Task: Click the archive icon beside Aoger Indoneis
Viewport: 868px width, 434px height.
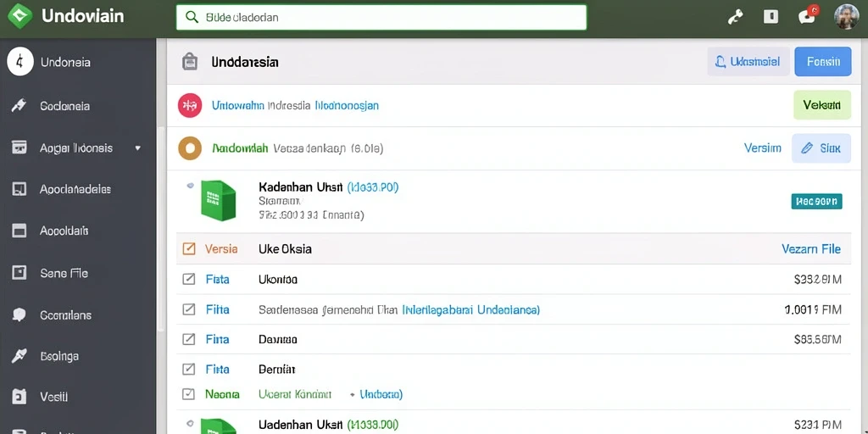Action: (x=19, y=147)
